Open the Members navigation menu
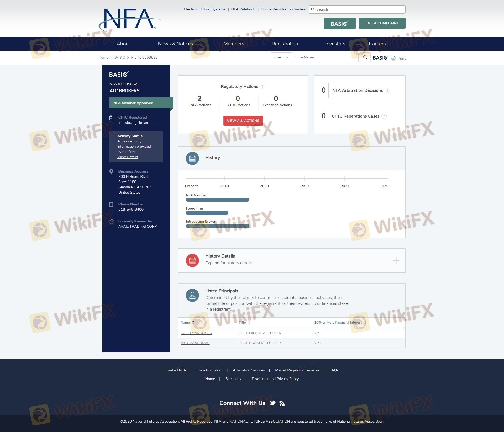 234,44
